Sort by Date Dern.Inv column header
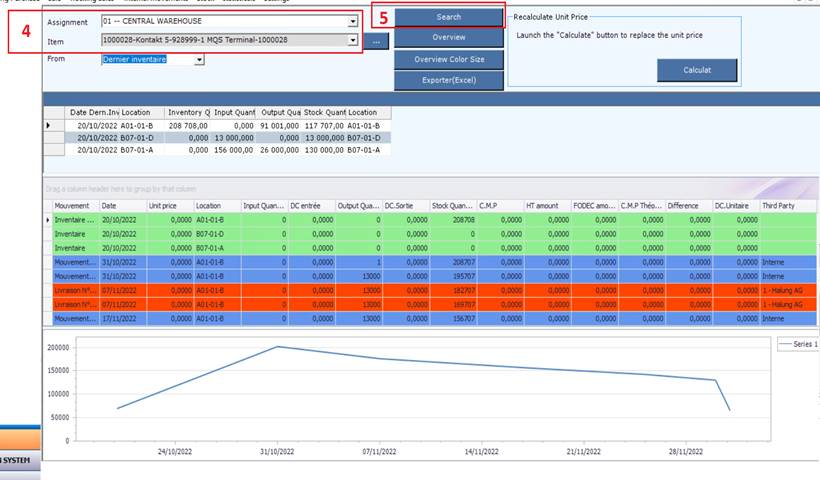 pyautogui.click(x=92, y=112)
